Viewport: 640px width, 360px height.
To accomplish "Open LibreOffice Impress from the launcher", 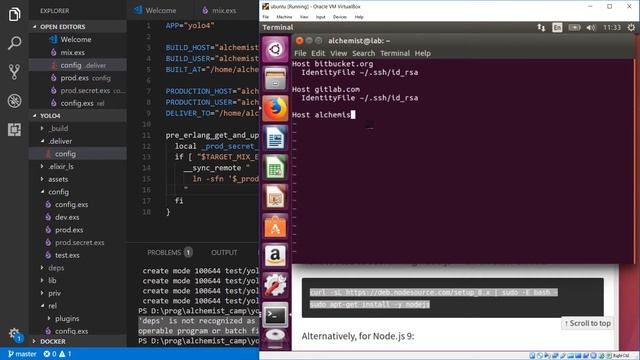I will (x=275, y=196).
